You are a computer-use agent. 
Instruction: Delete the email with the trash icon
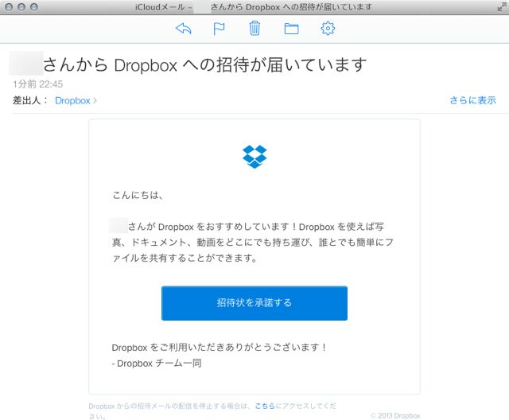pyautogui.click(x=254, y=28)
